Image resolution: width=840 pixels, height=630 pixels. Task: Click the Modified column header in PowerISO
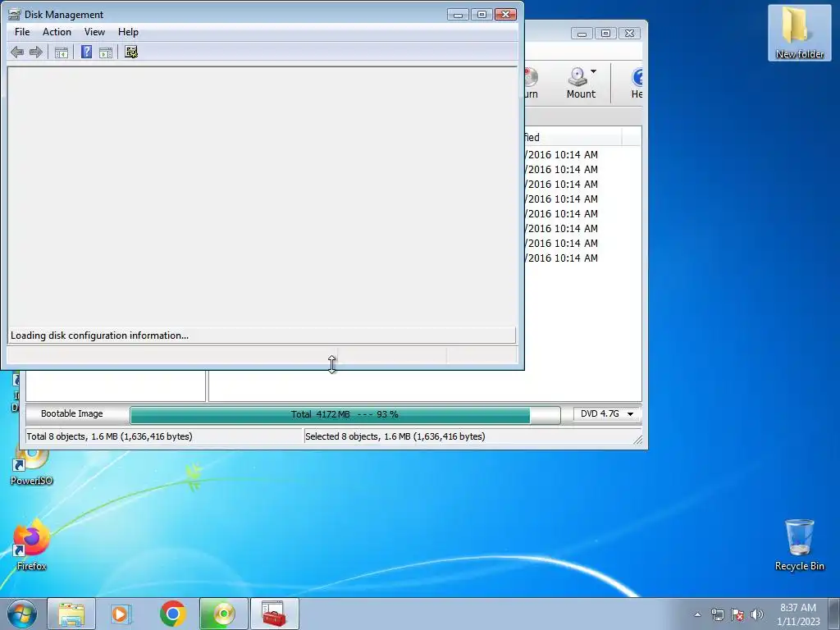point(573,137)
